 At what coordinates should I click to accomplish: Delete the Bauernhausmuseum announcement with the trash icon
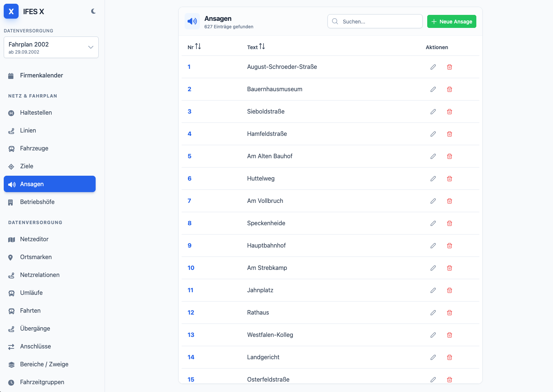click(x=450, y=89)
